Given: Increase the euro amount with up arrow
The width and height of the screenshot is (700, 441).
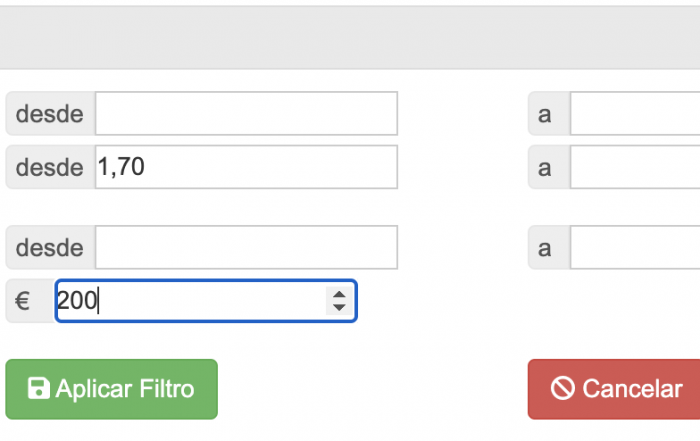Looking at the screenshot, I should [339, 295].
